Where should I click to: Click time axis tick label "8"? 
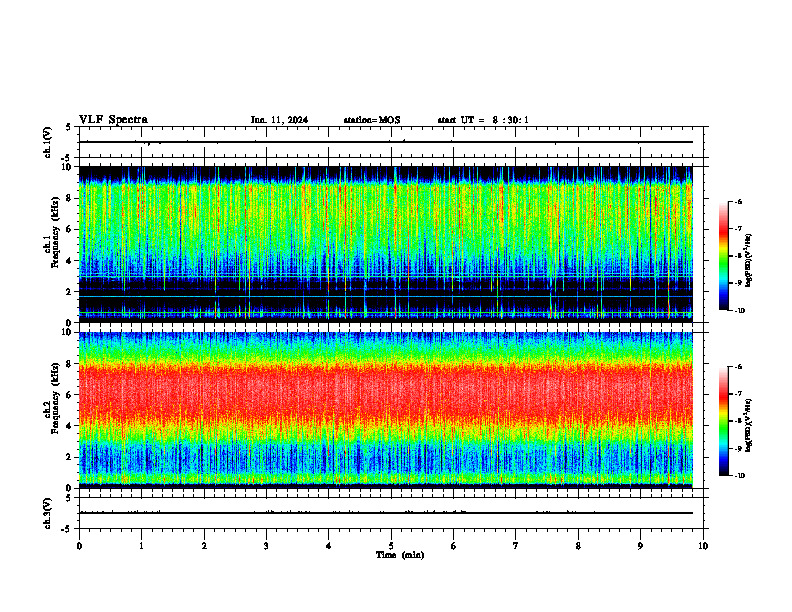pyautogui.click(x=578, y=546)
